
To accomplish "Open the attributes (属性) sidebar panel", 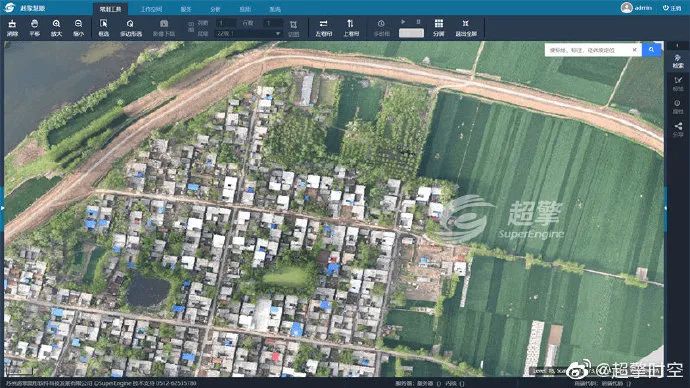I will (678, 107).
